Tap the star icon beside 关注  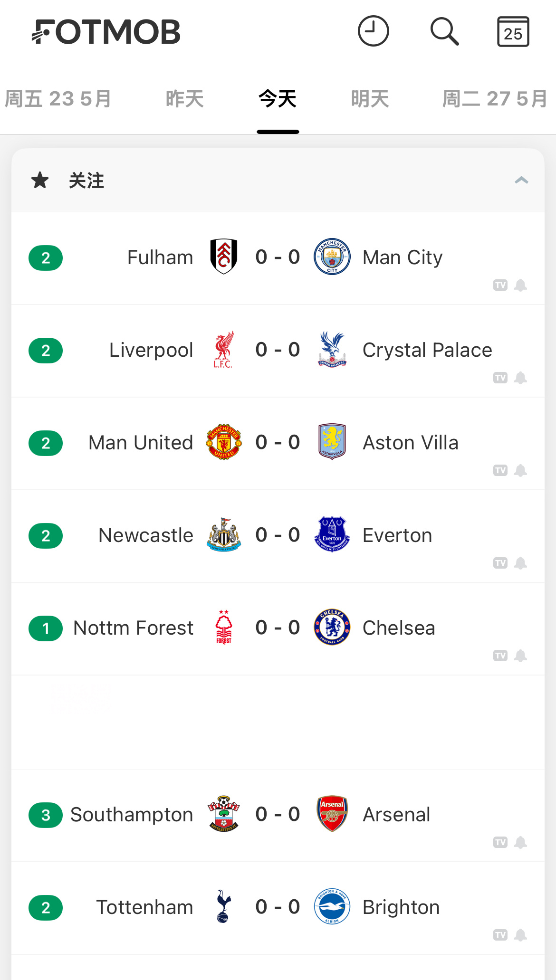40,181
